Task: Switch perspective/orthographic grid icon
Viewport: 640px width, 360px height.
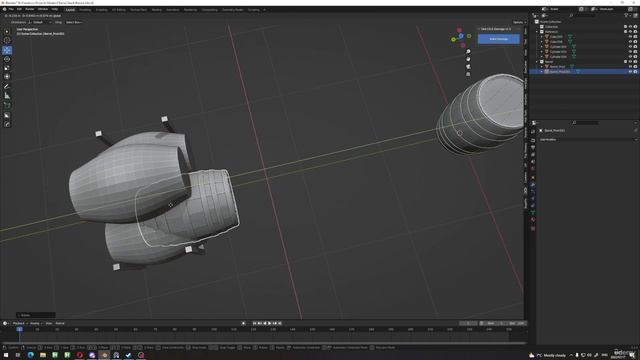Action: (468, 74)
